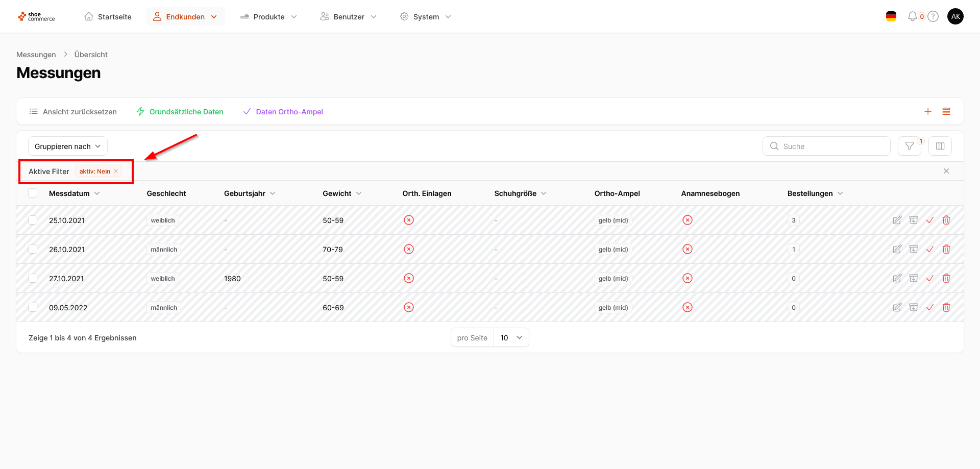980x469 pixels.
Task: Tick the checkbox for 27.10.2021 row
Action: (x=33, y=279)
